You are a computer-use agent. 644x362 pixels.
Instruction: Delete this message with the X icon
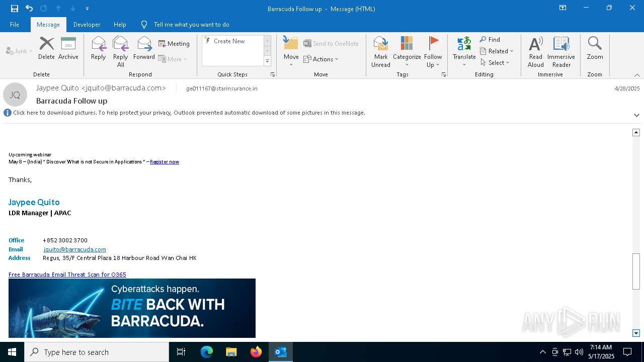(x=46, y=48)
